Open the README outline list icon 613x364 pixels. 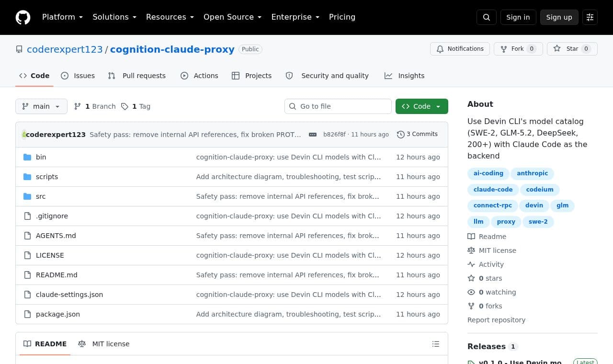coord(436,344)
